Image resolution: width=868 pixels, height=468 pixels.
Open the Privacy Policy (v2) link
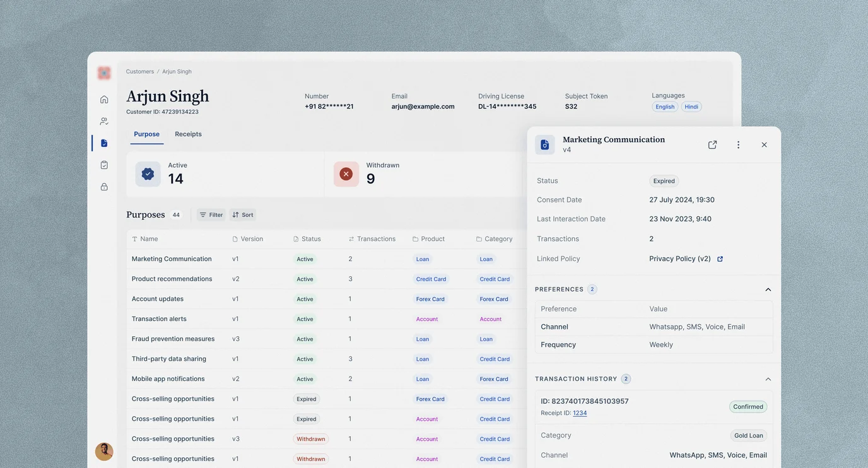tap(680, 259)
